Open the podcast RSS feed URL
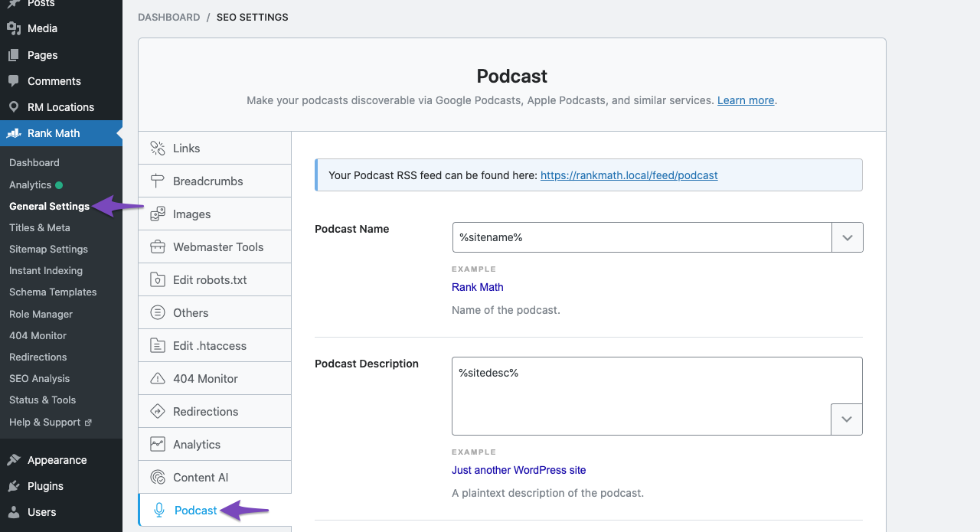Image resolution: width=980 pixels, height=532 pixels. [629, 175]
